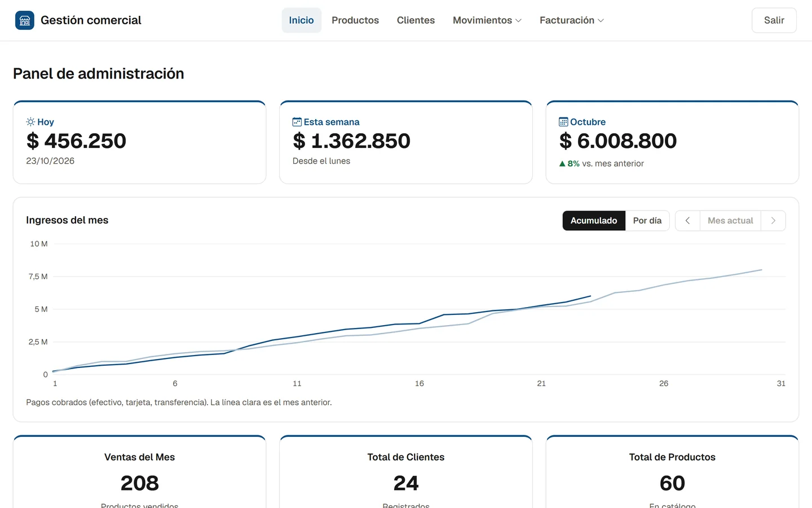Open the Clientes page
The image size is (812, 508).
coord(416,20)
